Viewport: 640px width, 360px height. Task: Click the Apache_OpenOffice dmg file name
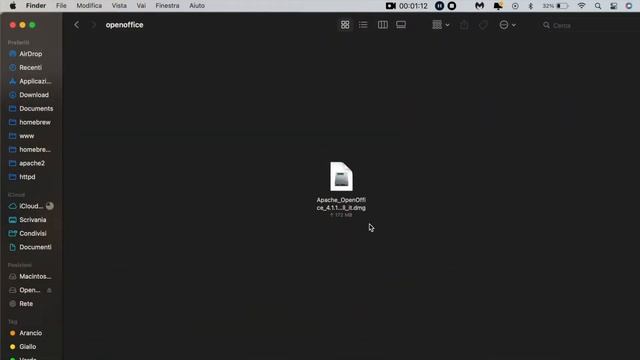(341, 204)
